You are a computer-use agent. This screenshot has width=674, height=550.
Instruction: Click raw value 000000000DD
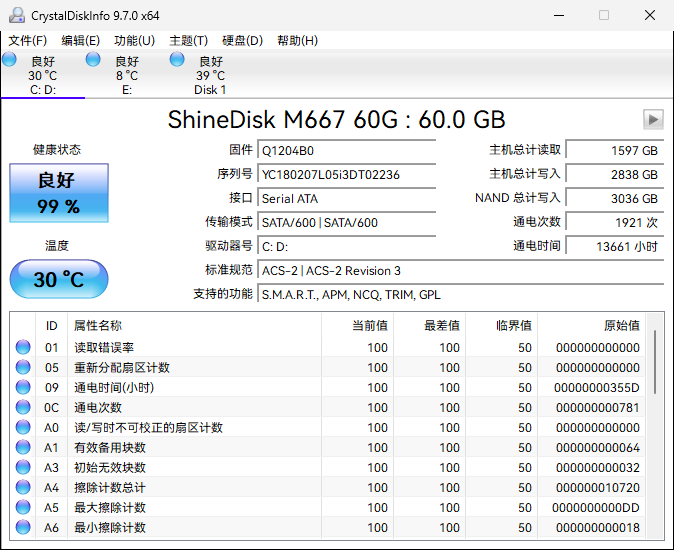[596, 507]
